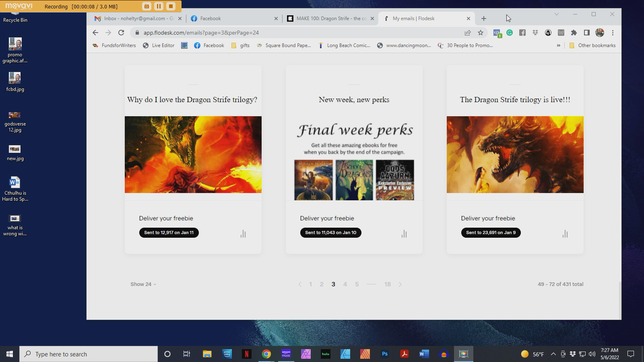The height and width of the screenshot is (362, 644).
Task: Open the grid icon bookmark
Action: click(184, 45)
